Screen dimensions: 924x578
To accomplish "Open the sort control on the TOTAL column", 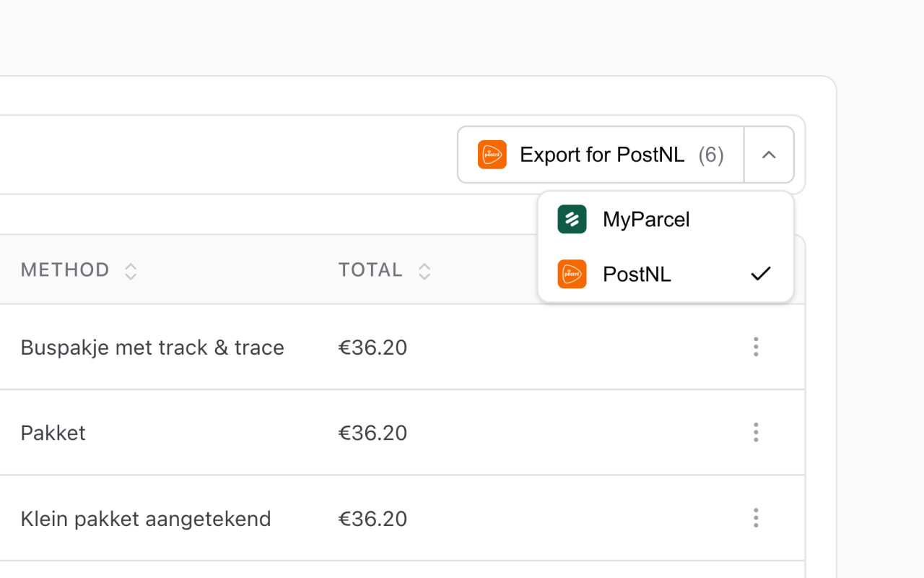I will (x=424, y=271).
